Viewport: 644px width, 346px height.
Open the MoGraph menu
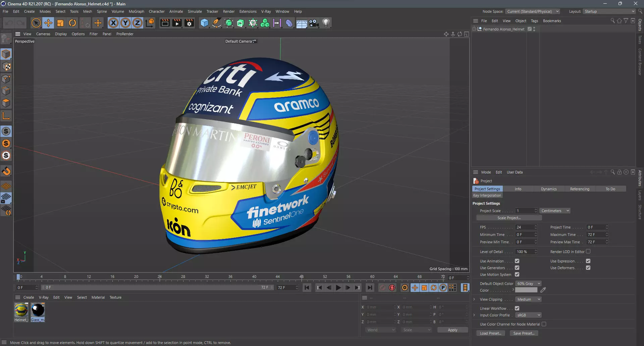click(x=136, y=11)
